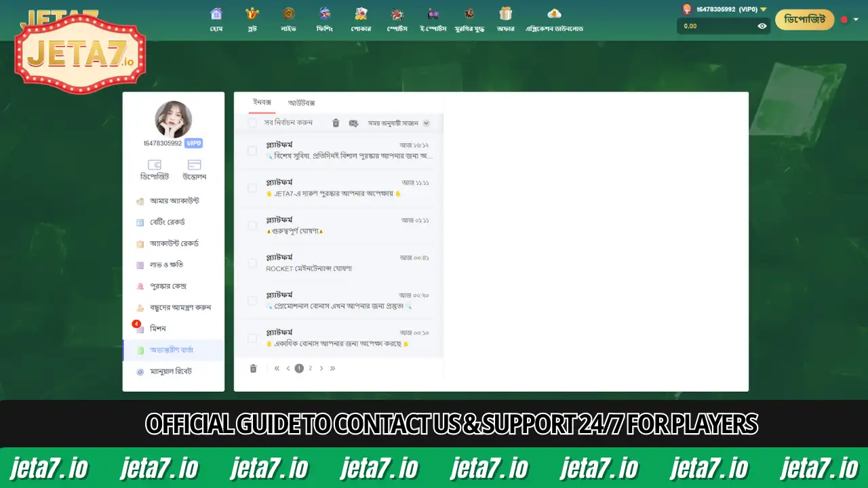Open the language flag dropdown in header

(848, 20)
